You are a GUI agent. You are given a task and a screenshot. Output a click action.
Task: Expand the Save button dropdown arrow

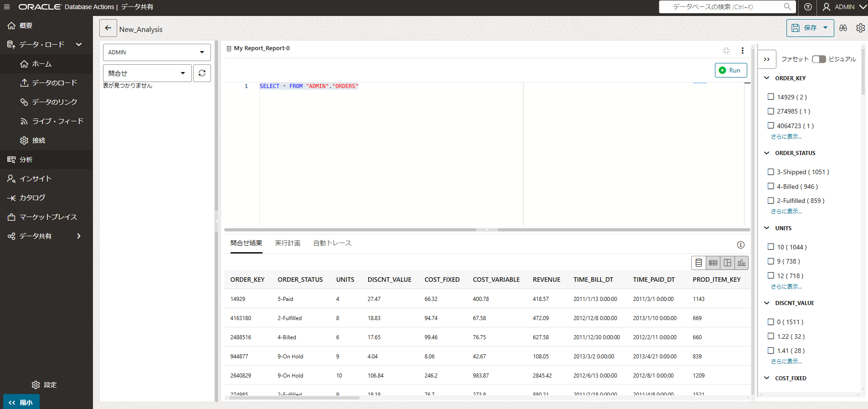[825, 28]
